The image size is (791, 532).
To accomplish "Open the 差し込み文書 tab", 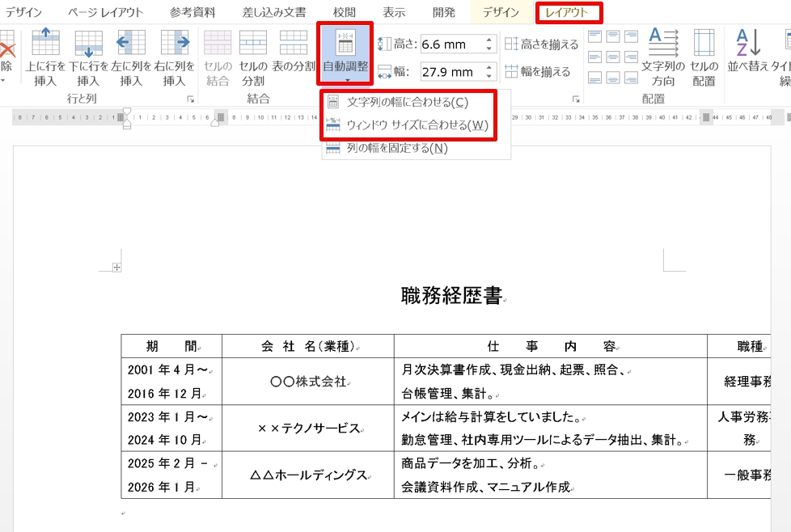I will [274, 12].
